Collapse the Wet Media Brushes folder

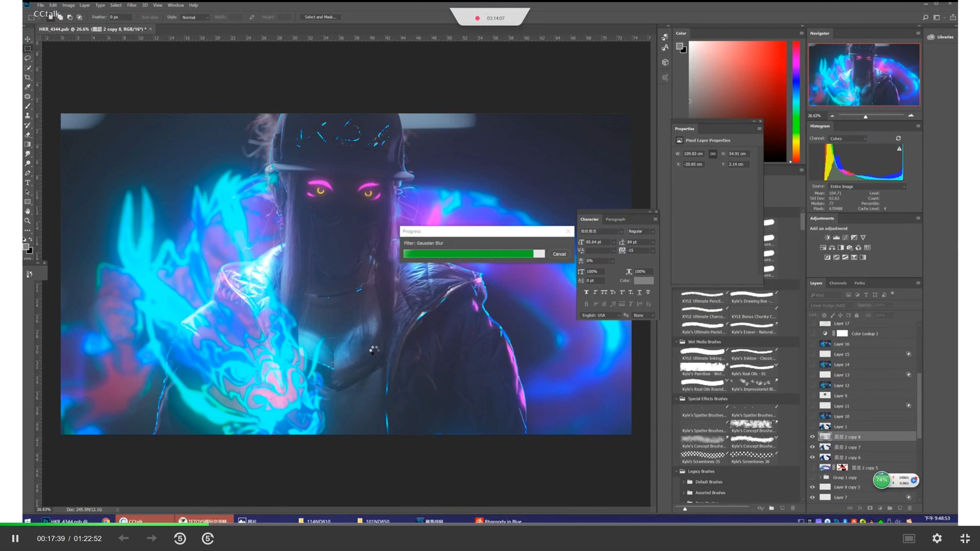(676, 342)
